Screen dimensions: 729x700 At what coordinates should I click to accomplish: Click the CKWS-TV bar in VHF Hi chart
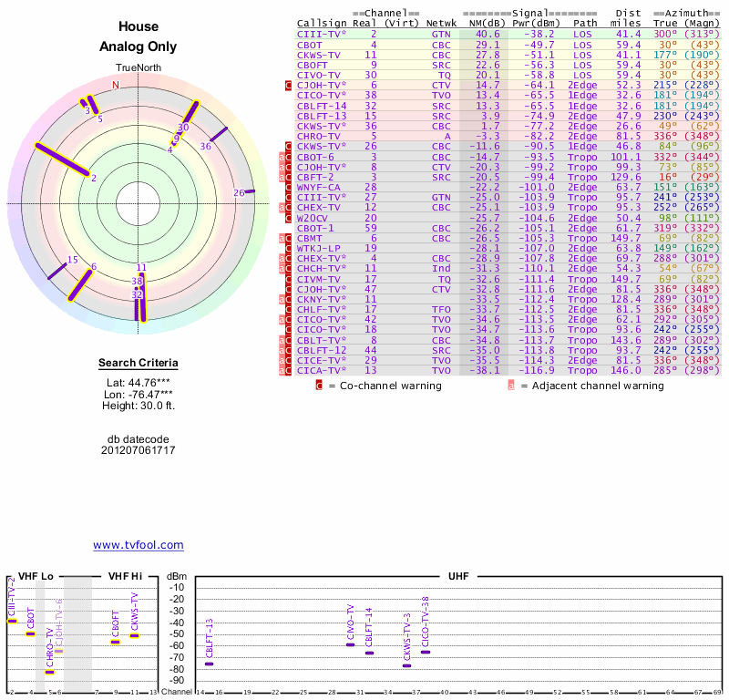point(134,635)
